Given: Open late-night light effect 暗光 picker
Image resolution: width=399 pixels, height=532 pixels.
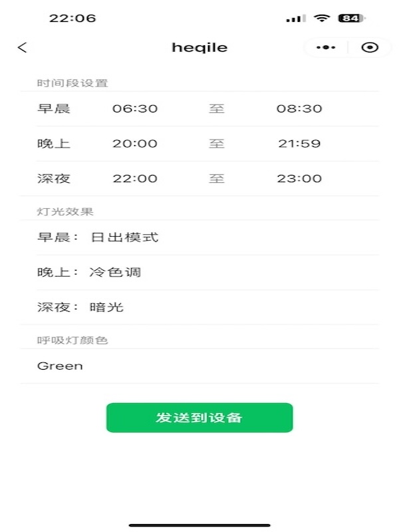Looking at the screenshot, I should tap(106, 307).
